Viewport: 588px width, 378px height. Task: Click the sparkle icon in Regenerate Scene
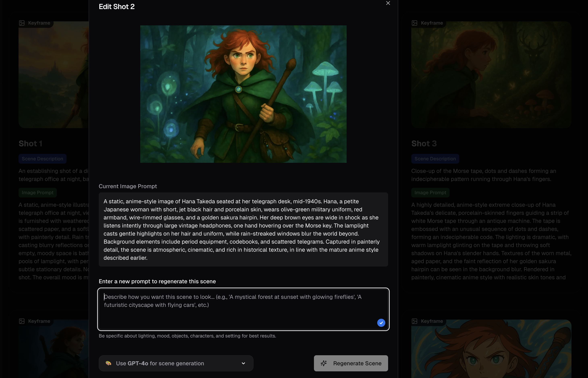[x=324, y=363]
